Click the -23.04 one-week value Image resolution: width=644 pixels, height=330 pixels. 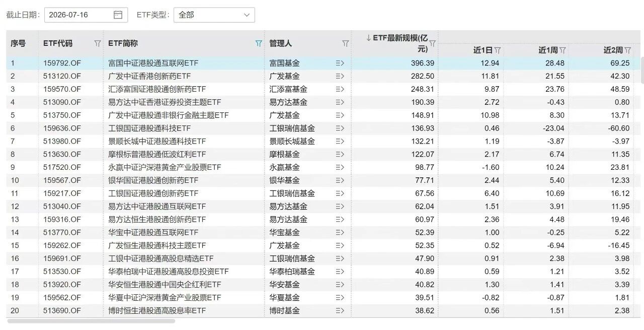click(552, 128)
